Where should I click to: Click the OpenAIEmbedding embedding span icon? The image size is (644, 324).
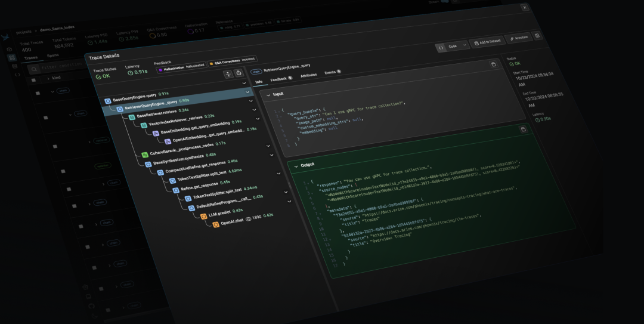pyautogui.click(x=168, y=141)
